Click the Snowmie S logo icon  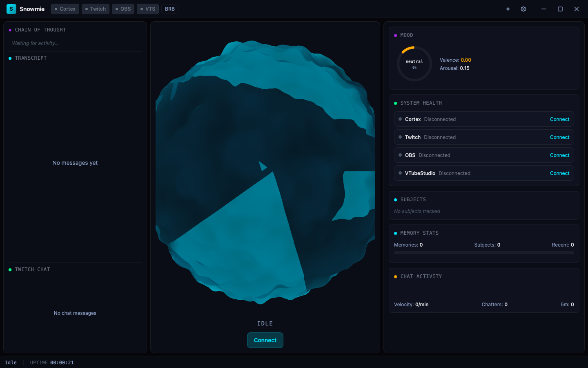pos(11,9)
